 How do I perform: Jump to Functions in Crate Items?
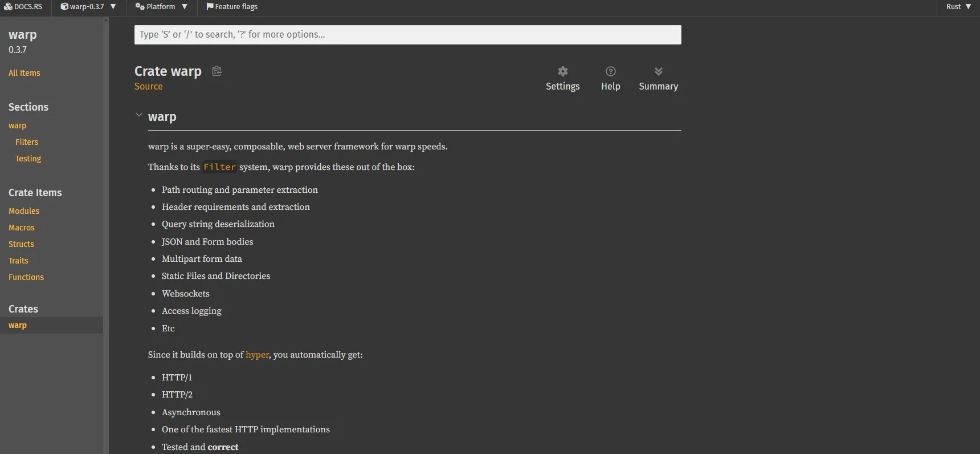[x=26, y=277]
